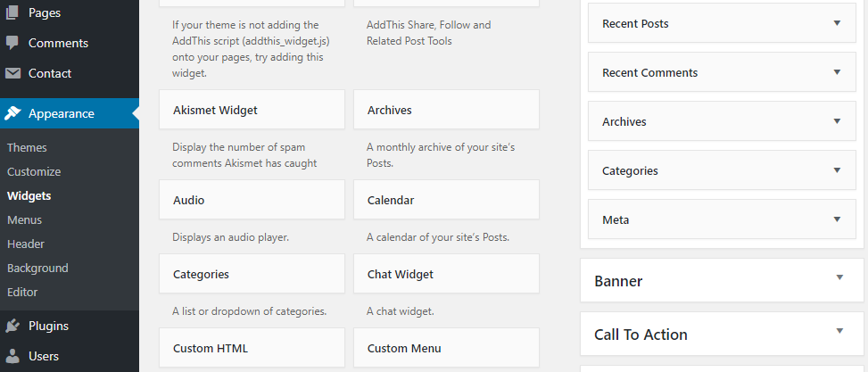
Task: Toggle the sidebar Categories widget arrow
Action: (837, 170)
